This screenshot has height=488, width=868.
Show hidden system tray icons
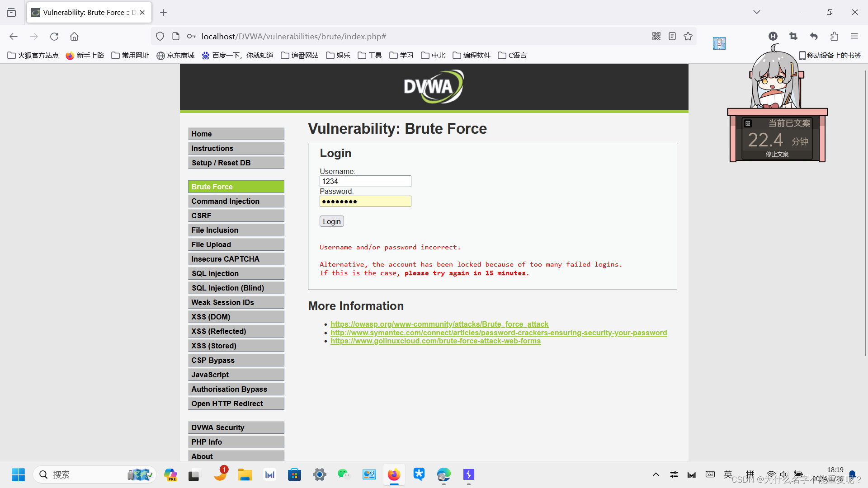coord(656,474)
